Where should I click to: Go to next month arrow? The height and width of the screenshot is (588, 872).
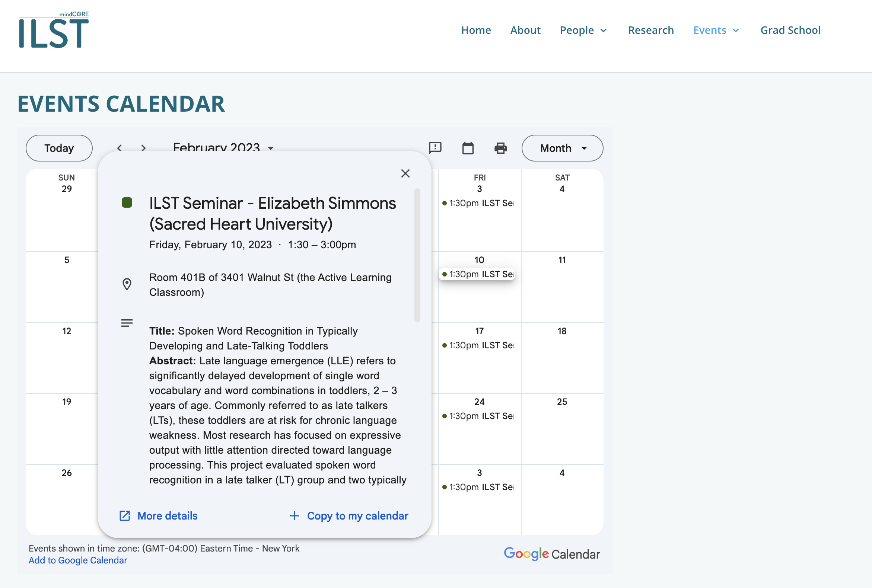[143, 148]
